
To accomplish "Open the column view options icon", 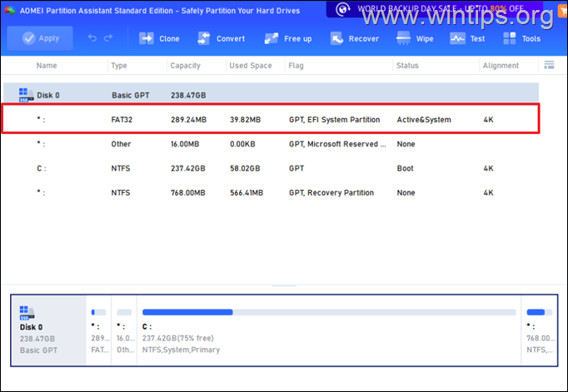I will pos(549,65).
